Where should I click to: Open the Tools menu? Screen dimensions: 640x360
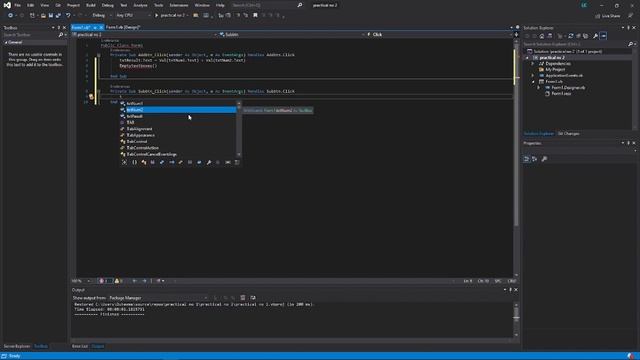click(x=158, y=5)
